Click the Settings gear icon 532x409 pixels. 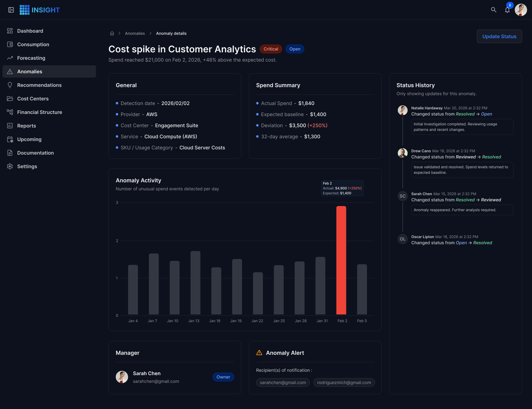[x=10, y=166]
